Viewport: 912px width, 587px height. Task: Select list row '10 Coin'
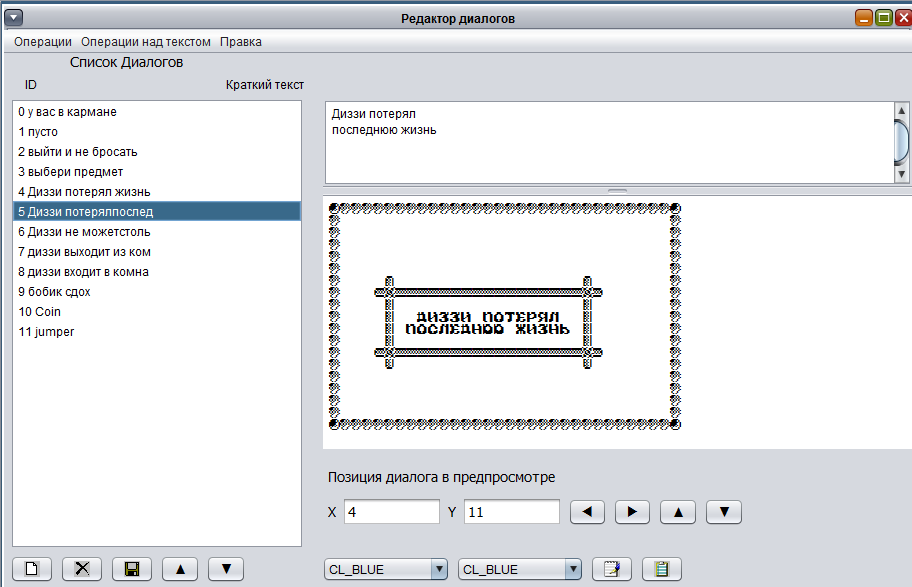click(x=156, y=312)
